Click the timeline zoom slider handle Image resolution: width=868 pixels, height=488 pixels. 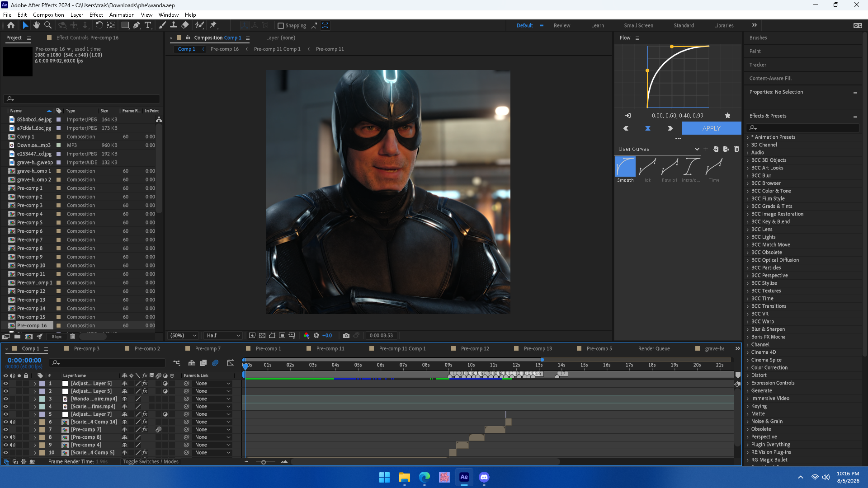[264, 462]
